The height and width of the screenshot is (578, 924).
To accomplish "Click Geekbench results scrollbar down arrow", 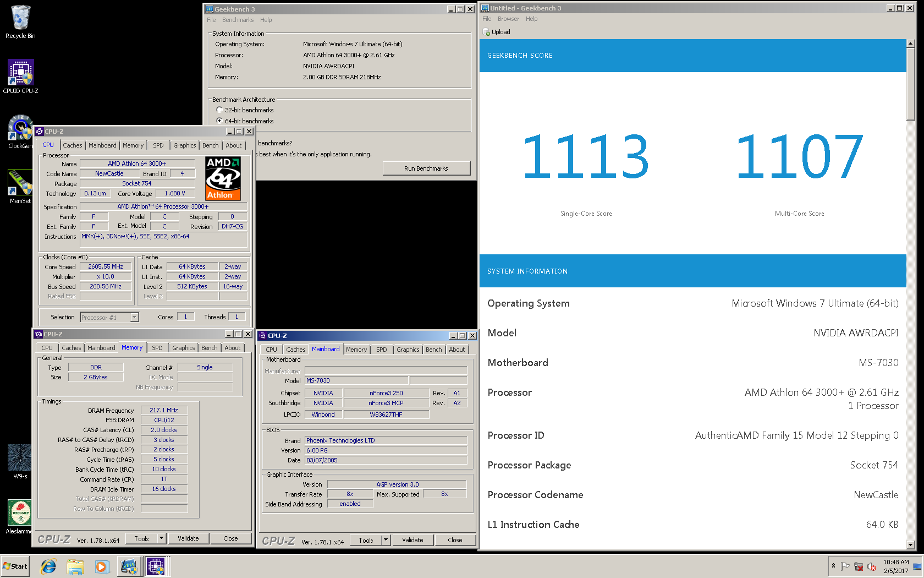I will 911,545.
